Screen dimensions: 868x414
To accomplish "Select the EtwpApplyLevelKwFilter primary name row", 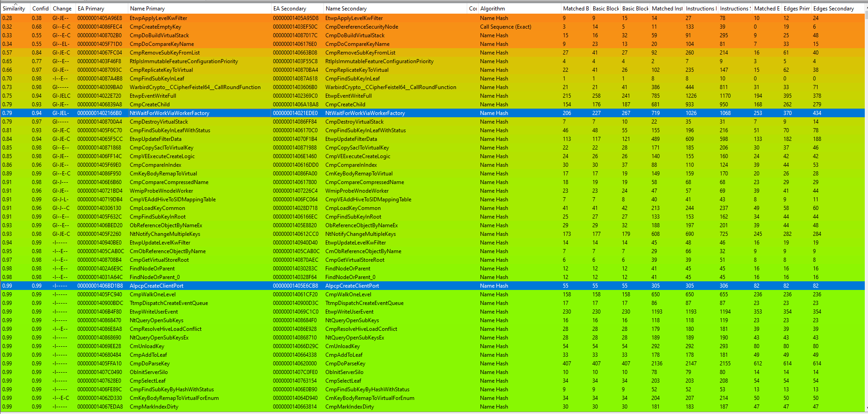I will [x=158, y=18].
